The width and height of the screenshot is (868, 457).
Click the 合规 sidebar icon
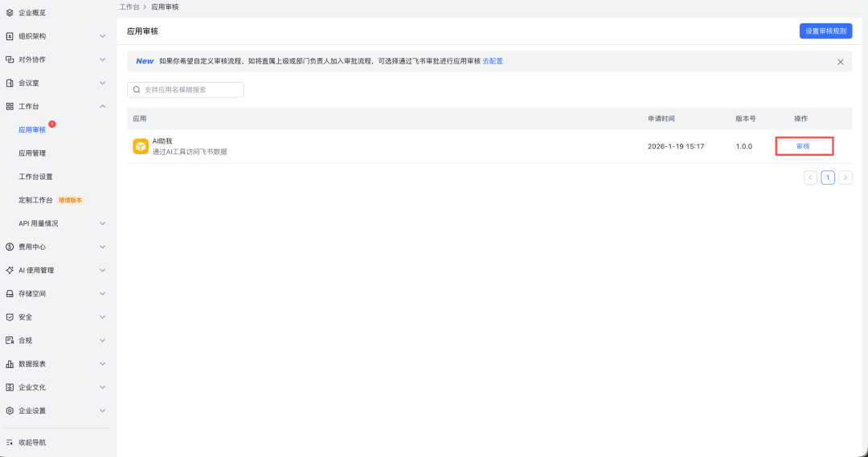pos(10,341)
